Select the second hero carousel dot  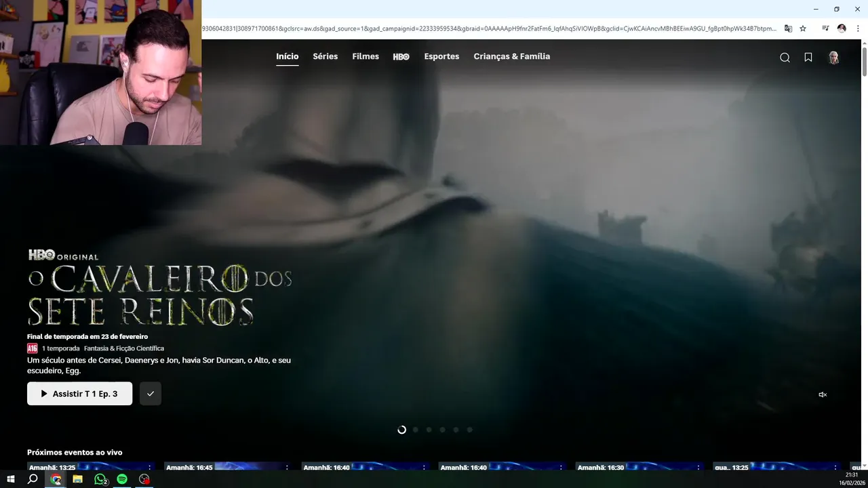[x=415, y=430]
